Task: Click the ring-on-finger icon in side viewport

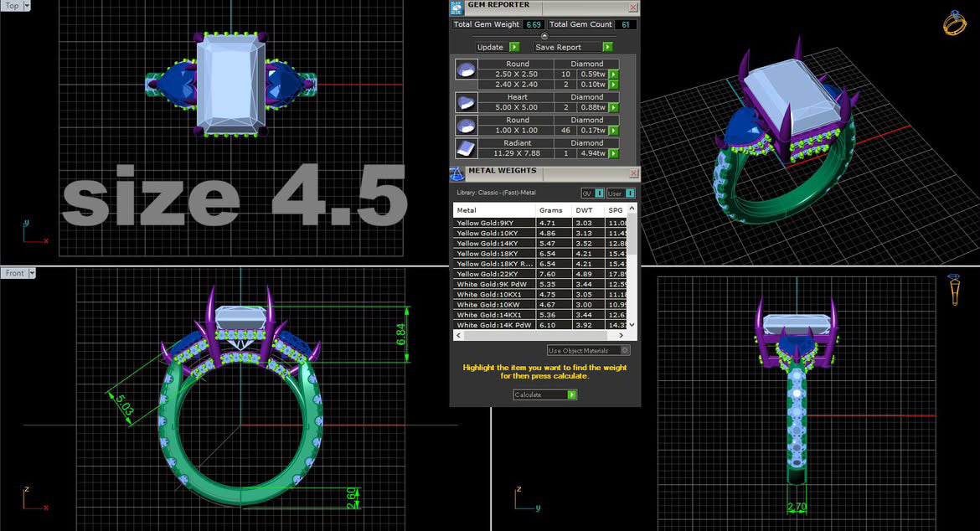Action: (954, 289)
